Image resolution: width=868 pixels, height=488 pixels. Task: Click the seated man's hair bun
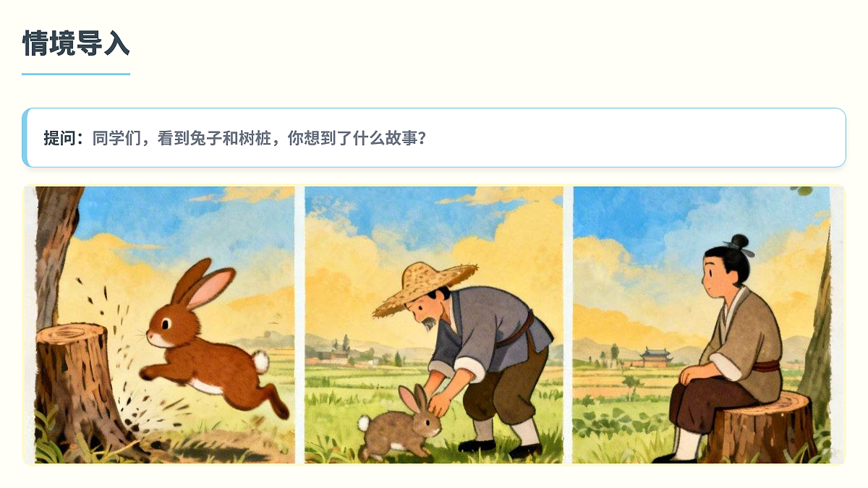(741, 243)
